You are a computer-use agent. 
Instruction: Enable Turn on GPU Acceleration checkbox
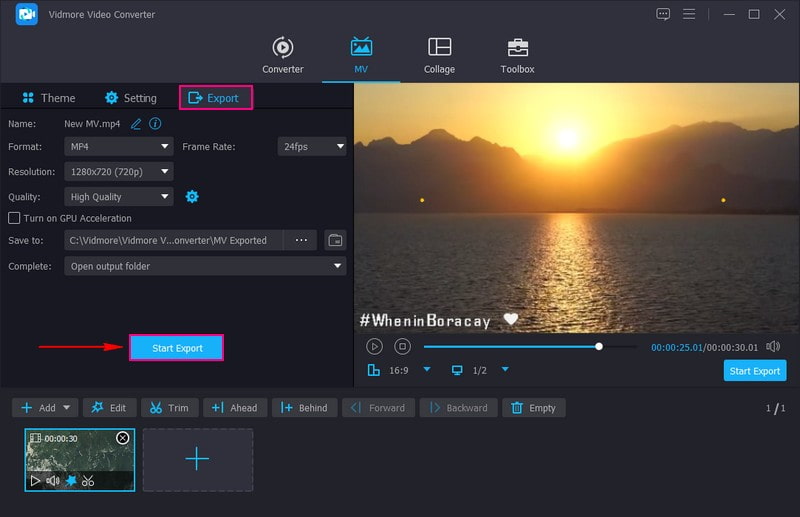point(14,218)
